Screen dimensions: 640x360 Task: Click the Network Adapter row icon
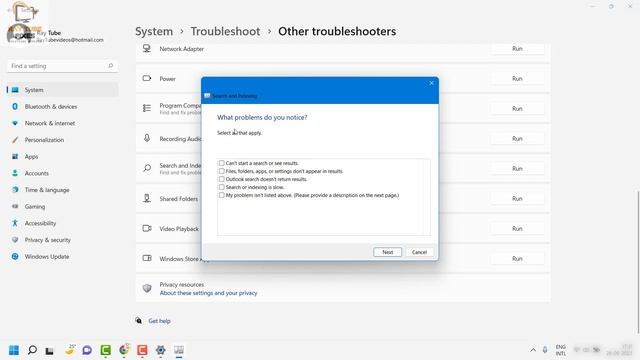(147, 49)
